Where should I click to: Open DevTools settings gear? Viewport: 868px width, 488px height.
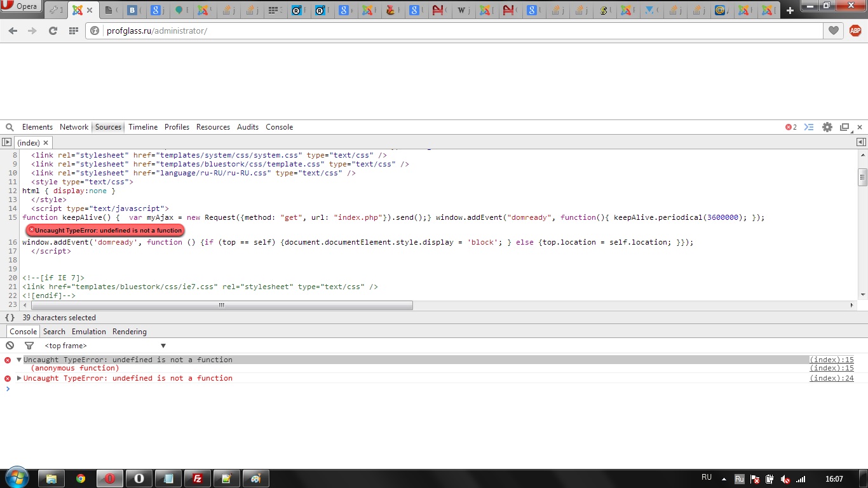(x=827, y=127)
